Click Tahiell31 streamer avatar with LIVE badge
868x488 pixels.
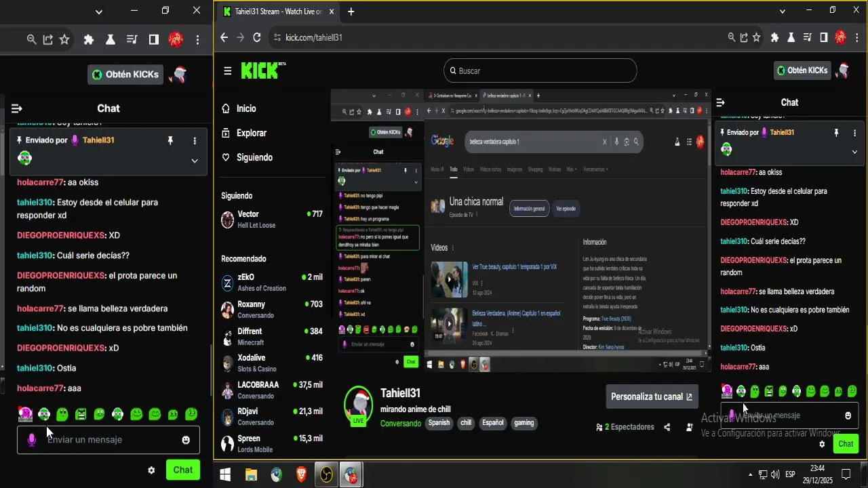[358, 405]
